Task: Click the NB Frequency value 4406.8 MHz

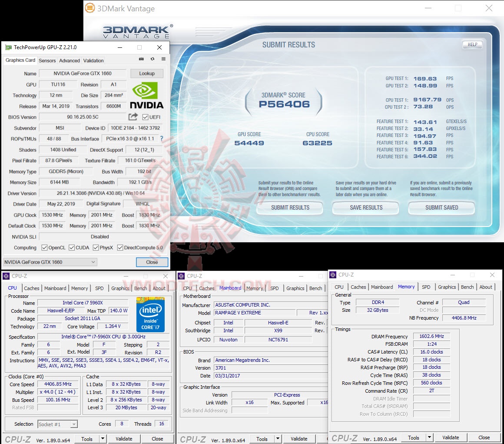Action: (464, 317)
